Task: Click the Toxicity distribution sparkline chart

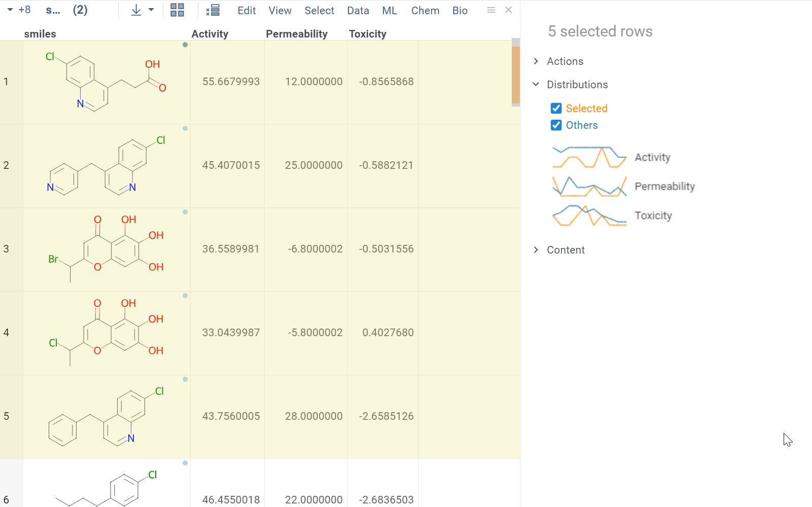Action: click(589, 216)
